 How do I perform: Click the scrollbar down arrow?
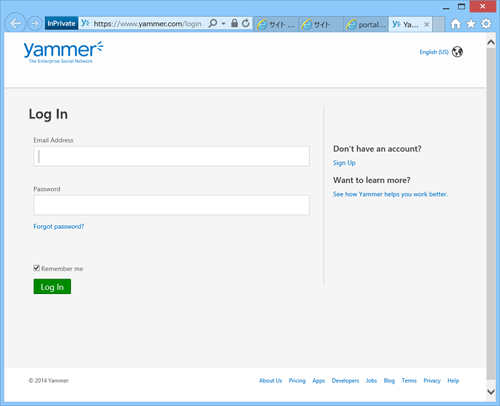[x=491, y=392]
